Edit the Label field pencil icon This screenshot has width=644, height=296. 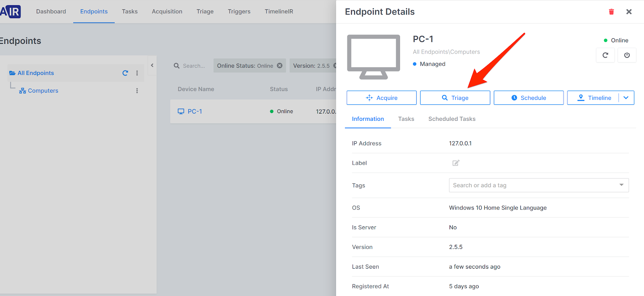(456, 163)
